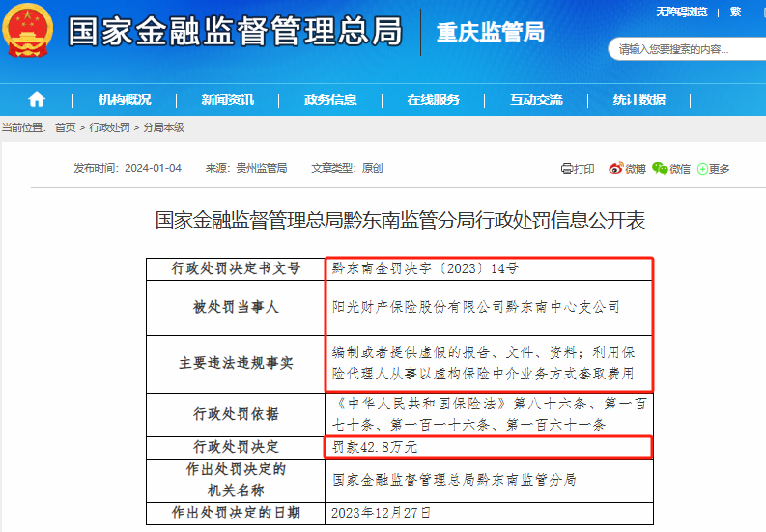The image size is (766, 532).
Task: Open the 机构概况 menu
Action: pos(125,99)
